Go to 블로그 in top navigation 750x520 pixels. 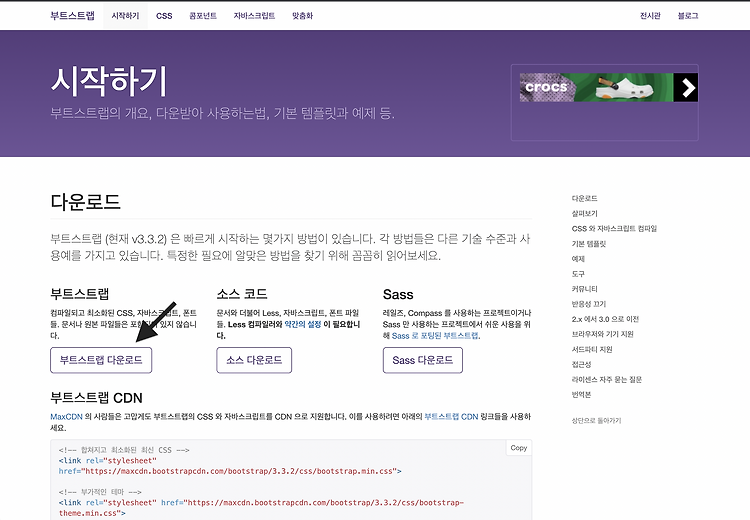click(x=688, y=16)
